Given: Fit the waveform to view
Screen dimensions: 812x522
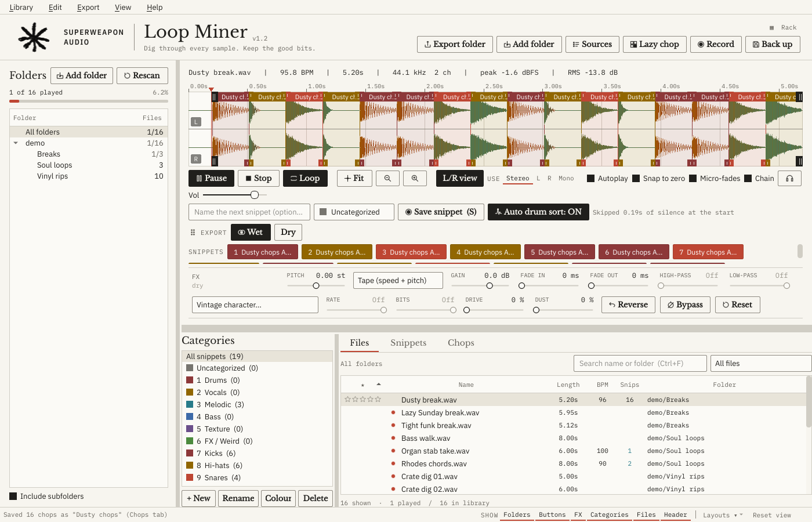Looking at the screenshot, I should click(354, 179).
